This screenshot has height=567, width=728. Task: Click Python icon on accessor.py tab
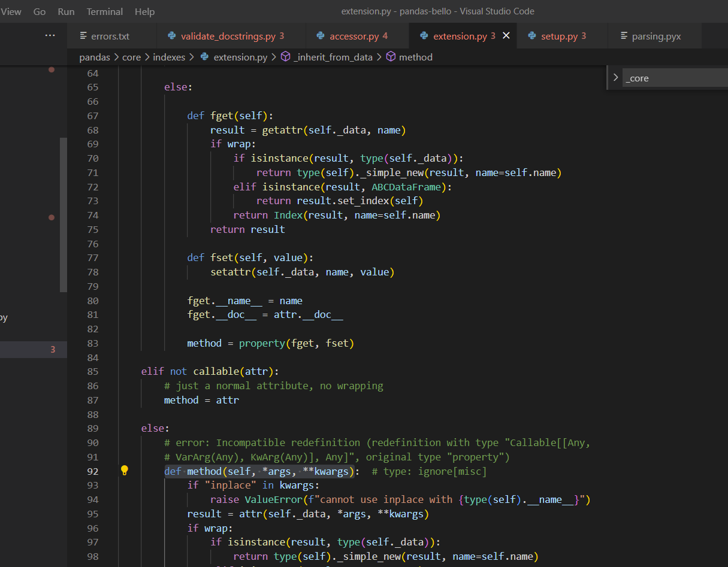coord(322,36)
